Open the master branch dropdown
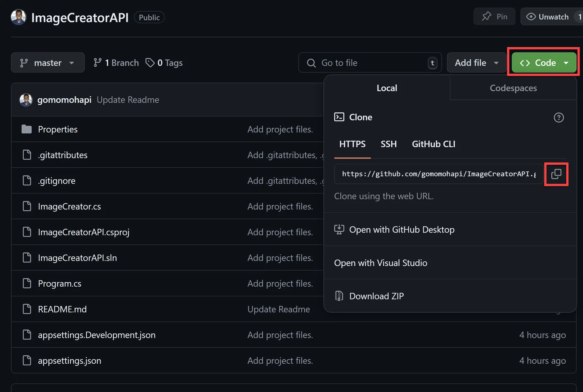 (x=48, y=63)
